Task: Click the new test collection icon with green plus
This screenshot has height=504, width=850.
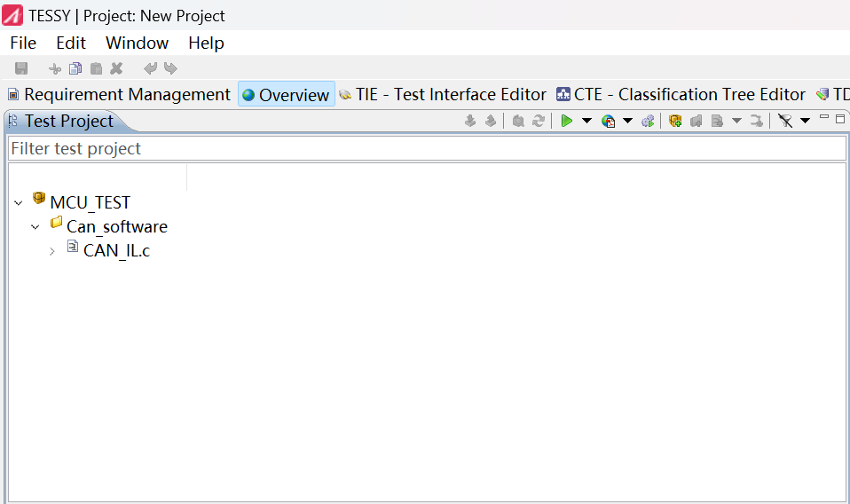Action: coord(675,121)
